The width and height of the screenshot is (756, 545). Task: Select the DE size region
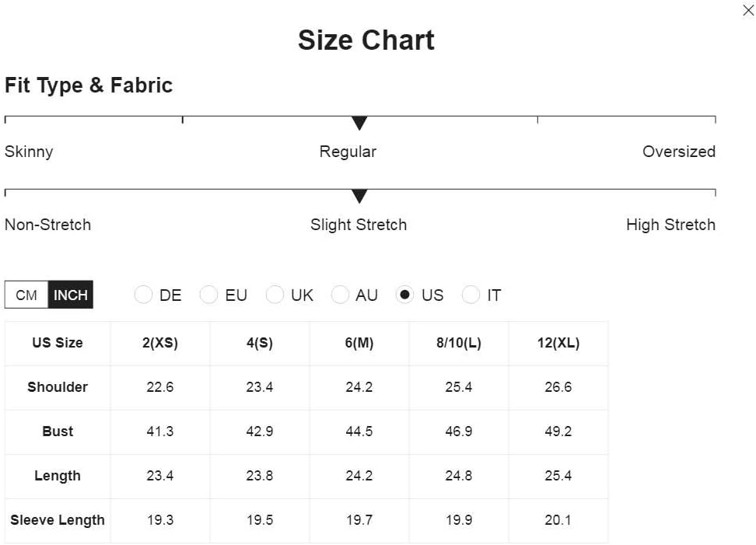[143, 295]
